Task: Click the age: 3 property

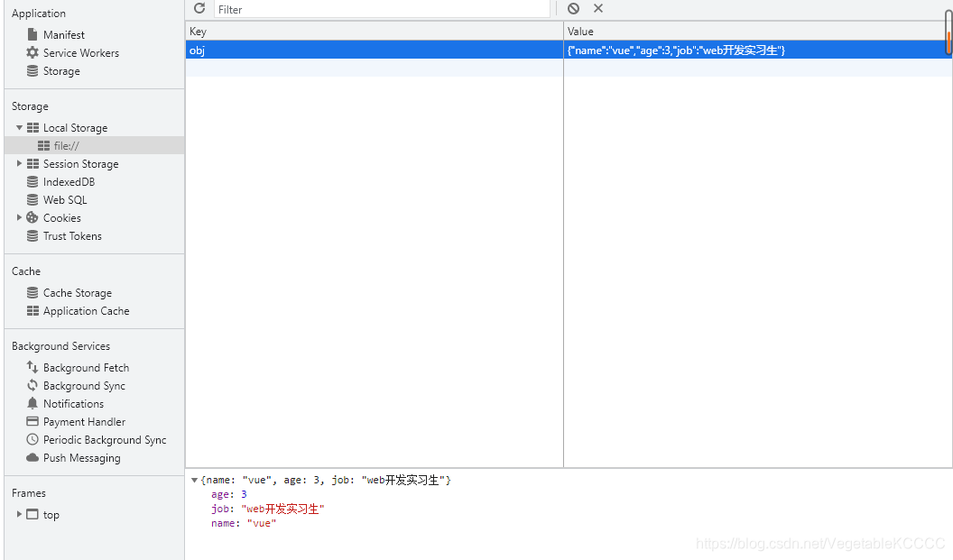Action: tap(229, 494)
